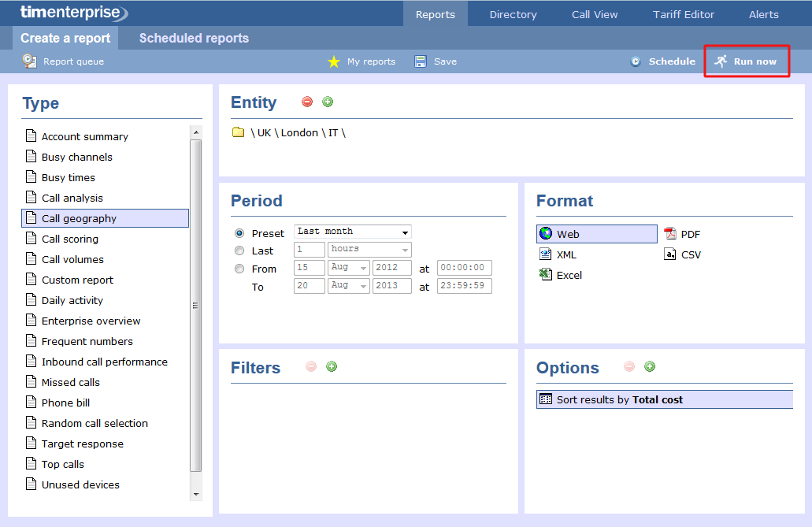Select the From period radio button
This screenshot has width=812, height=527.
(x=239, y=269)
